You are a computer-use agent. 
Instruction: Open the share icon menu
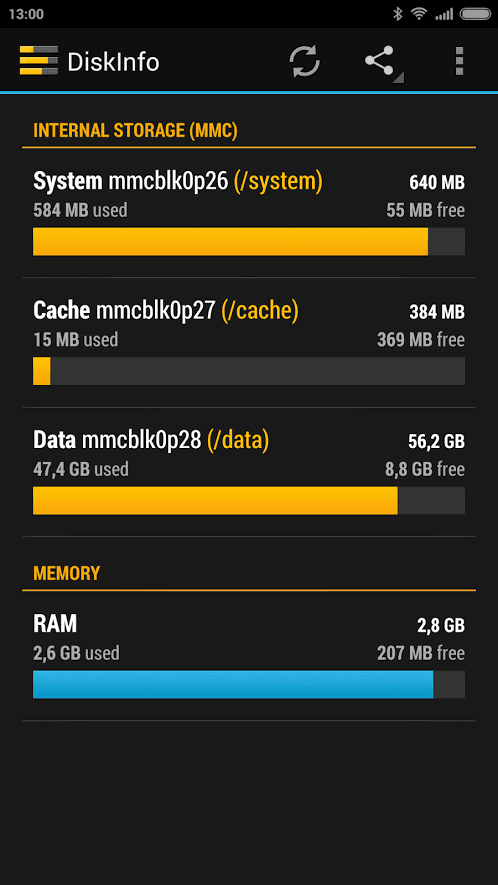382,61
